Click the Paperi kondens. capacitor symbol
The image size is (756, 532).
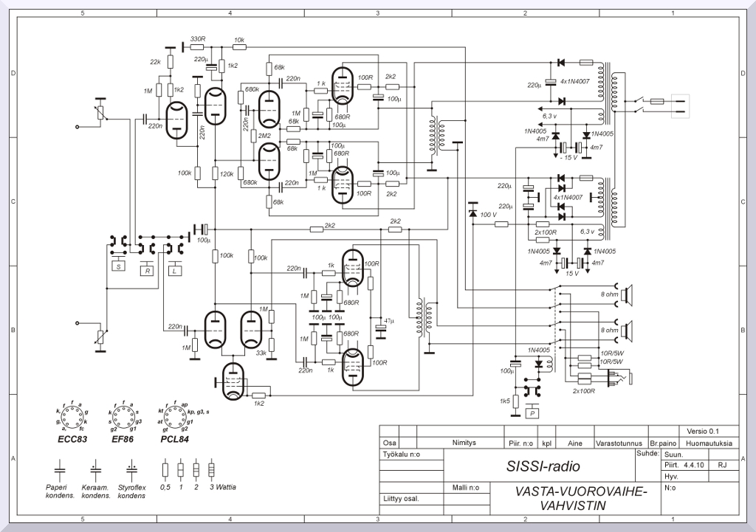(60, 468)
